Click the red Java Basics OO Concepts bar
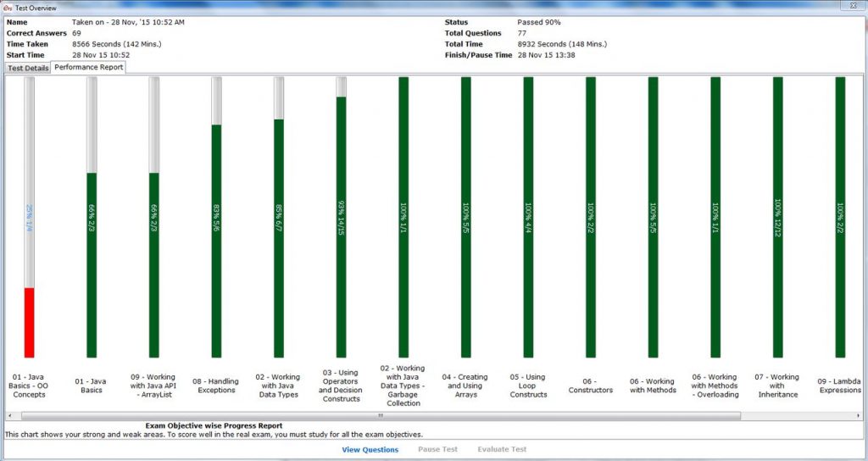 (30, 322)
